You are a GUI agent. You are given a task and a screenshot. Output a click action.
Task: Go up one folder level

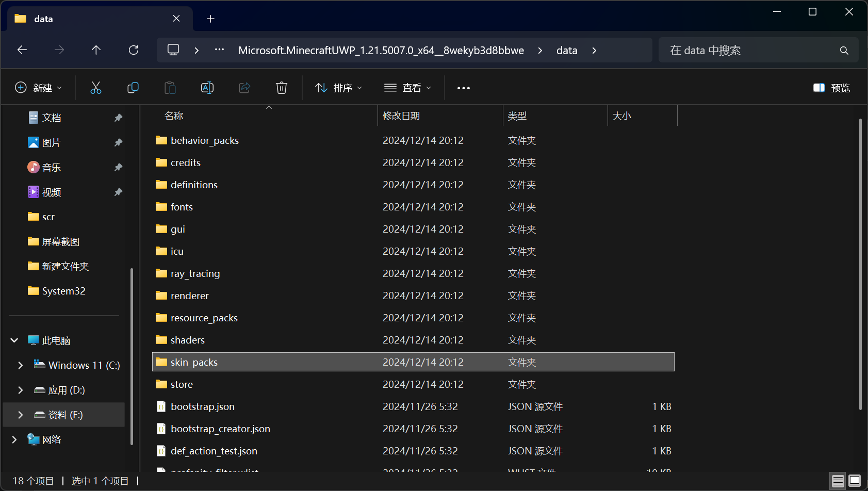point(96,50)
